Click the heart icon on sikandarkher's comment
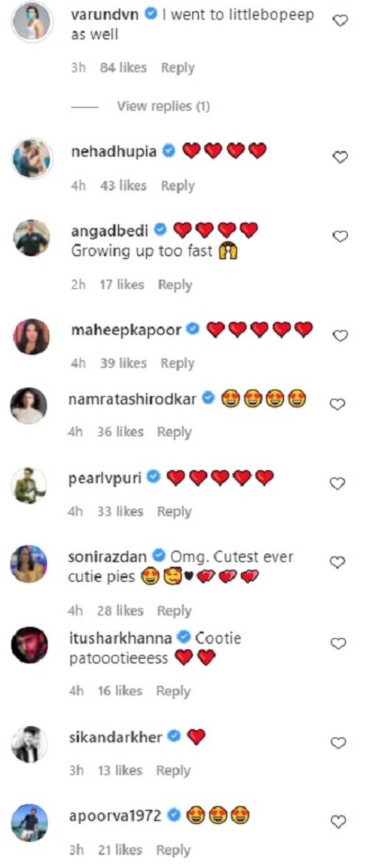 point(339,743)
